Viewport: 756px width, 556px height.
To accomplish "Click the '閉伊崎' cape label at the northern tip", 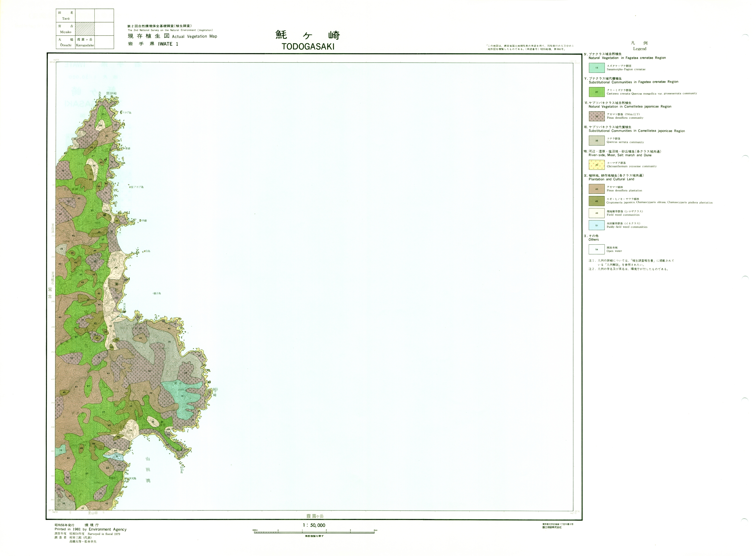I will 111,93.
